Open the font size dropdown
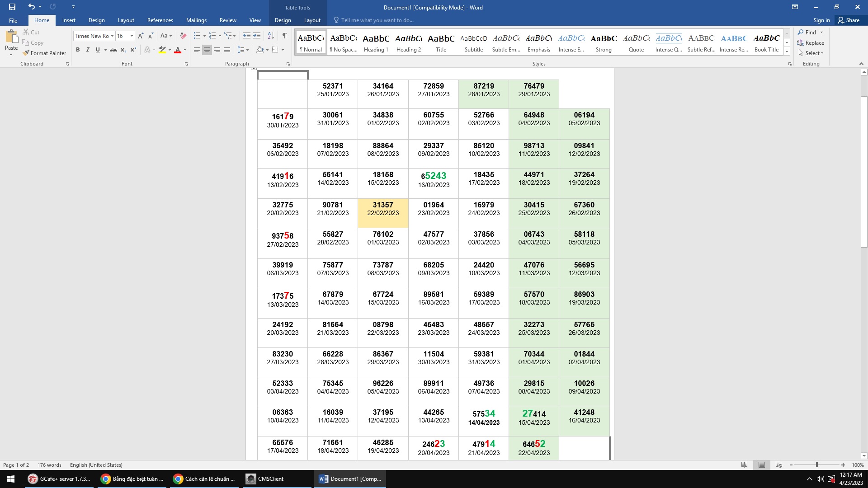This screenshot has width=868, height=488. [x=132, y=36]
